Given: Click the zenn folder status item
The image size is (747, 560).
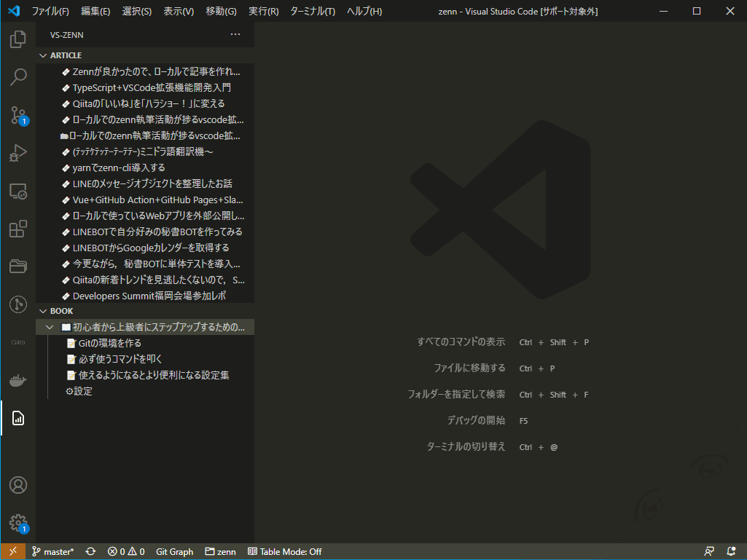Looking at the screenshot, I should 221,551.
